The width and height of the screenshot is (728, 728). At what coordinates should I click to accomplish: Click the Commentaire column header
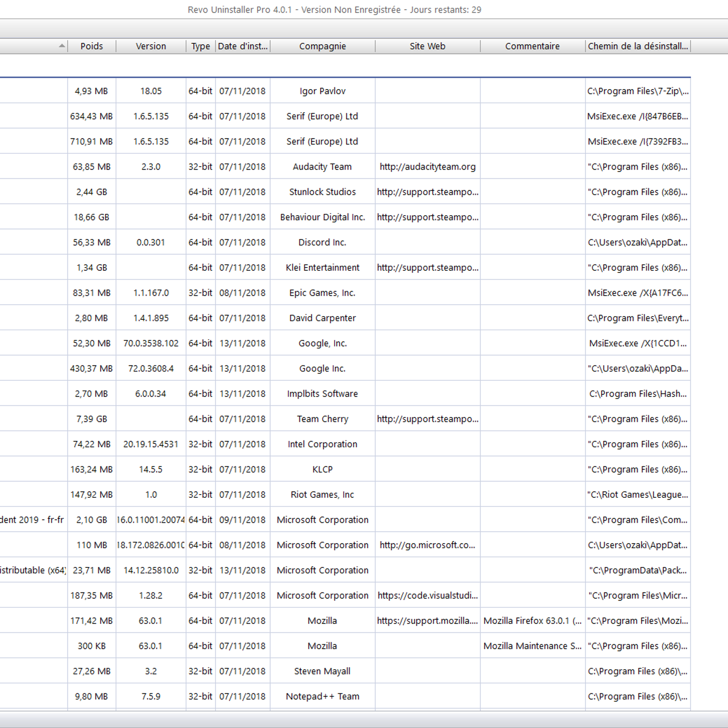click(532, 46)
